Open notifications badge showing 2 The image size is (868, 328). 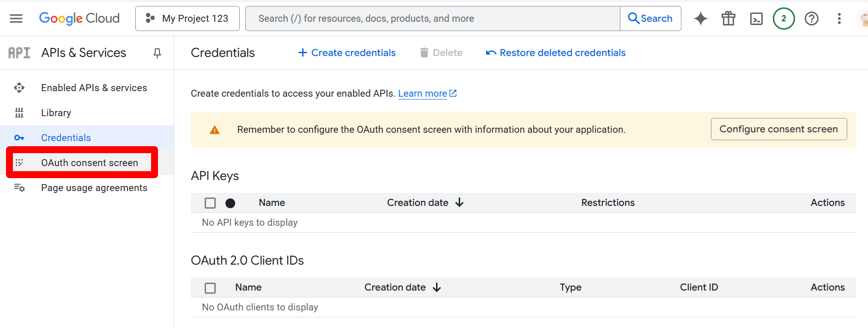tap(784, 19)
